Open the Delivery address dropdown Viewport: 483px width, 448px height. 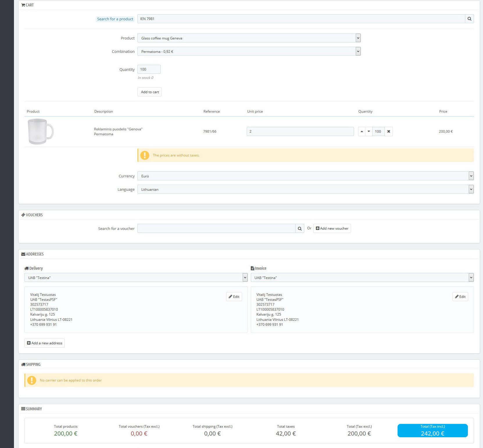tap(136, 278)
